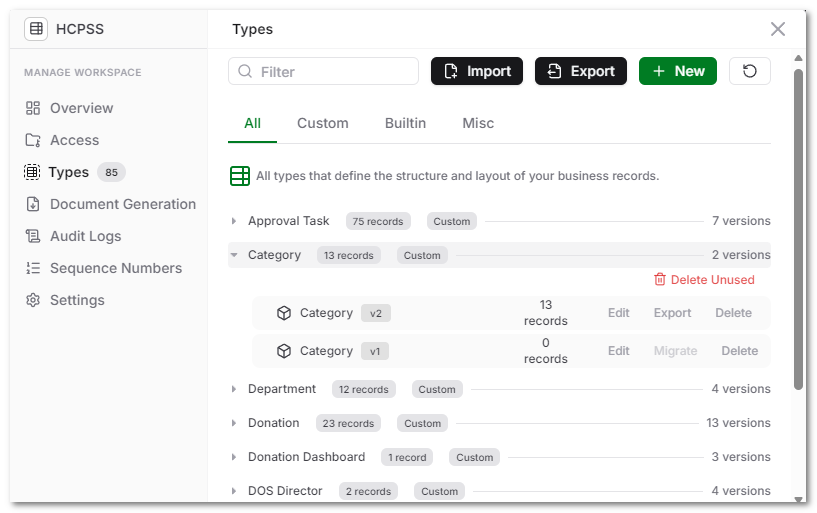Click the v2 version badge
This screenshot has height=513, width=817.
coord(376,314)
